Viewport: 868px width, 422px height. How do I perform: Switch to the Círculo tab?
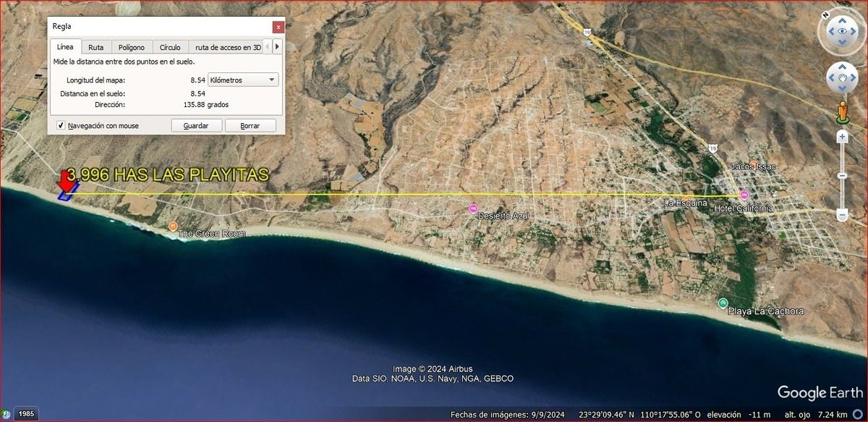(170, 47)
